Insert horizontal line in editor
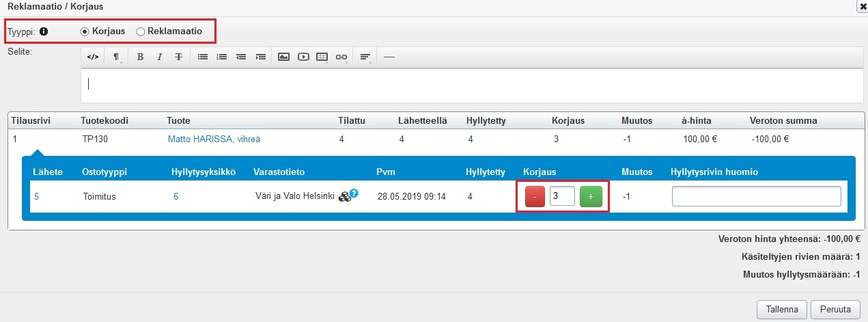The width and height of the screenshot is (868, 322). 389,57
